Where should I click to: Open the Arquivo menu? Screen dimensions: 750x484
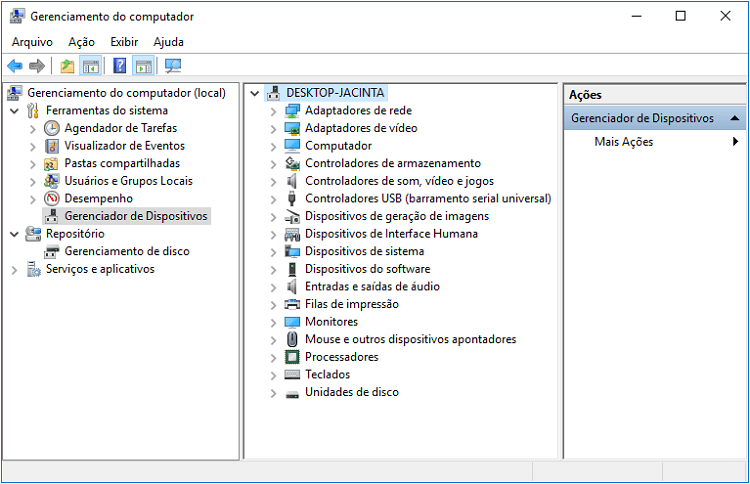click(32, 42)
